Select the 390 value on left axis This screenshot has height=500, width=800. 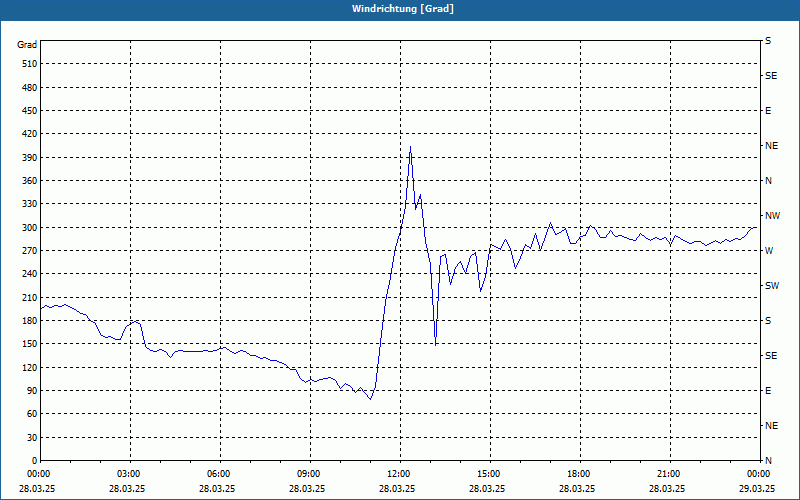pos(30,158)
